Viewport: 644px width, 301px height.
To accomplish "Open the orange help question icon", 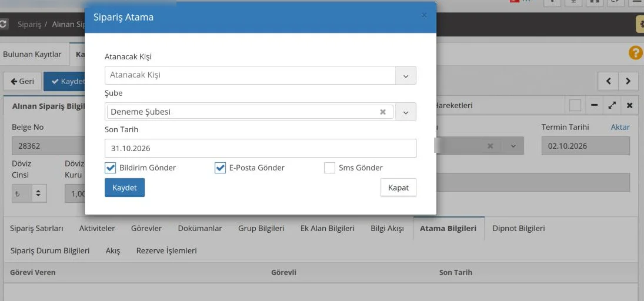I will [x=635, y=53].
